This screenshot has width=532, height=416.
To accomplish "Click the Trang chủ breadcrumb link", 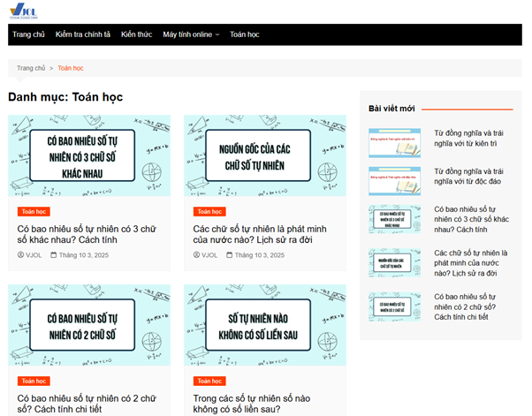I will pyautogui.click(x=31, y=68).
